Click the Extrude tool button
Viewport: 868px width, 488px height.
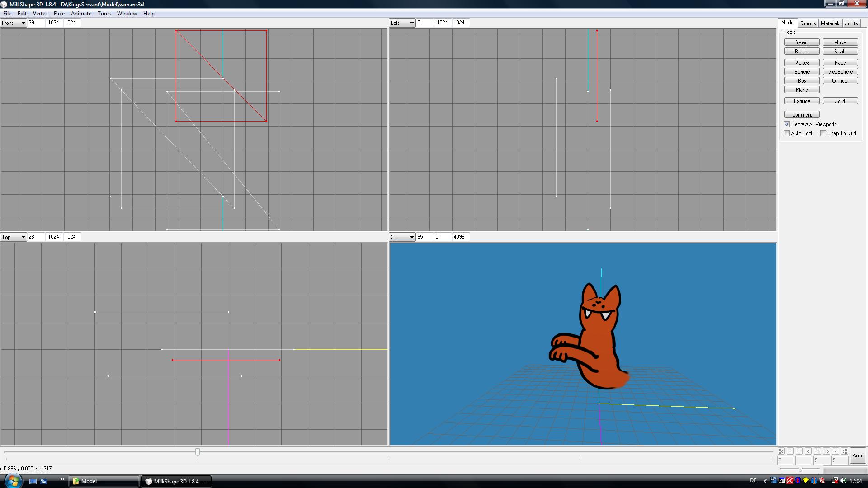pyautogui.click(x=802, y=101)
